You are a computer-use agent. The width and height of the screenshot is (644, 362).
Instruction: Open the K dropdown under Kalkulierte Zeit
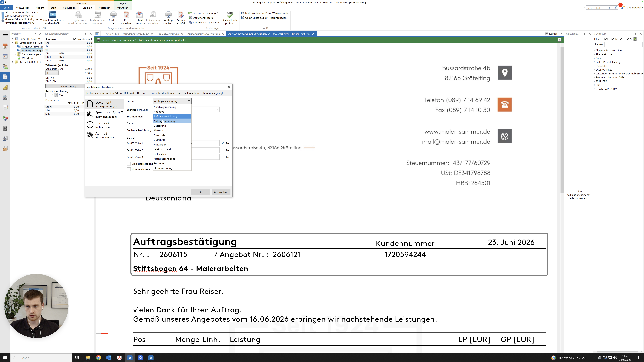coord(52,73)
